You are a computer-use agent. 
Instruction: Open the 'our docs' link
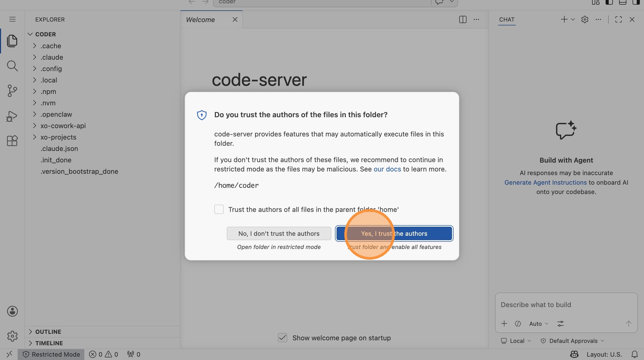(x=387, y=169)
